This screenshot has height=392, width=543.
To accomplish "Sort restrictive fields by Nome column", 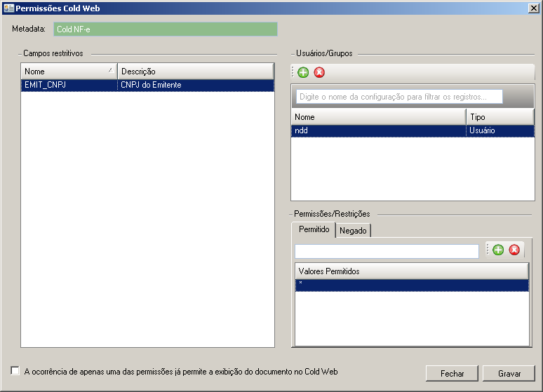I will (69, 72).
